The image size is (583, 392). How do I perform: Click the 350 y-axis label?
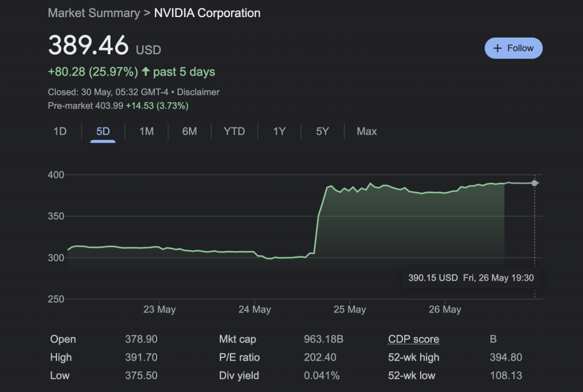[56, 216]
